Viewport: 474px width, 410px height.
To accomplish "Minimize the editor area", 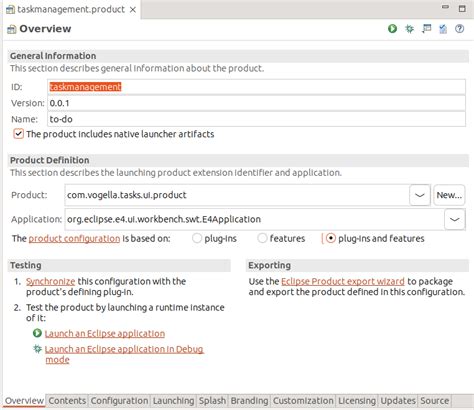I will (445, 7).
